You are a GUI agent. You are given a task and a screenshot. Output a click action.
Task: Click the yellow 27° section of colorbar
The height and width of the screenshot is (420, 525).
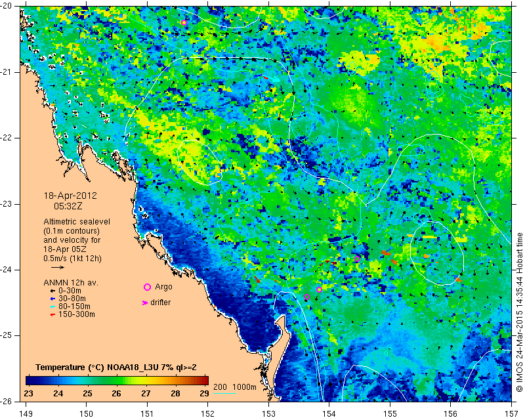pos(146,380)
